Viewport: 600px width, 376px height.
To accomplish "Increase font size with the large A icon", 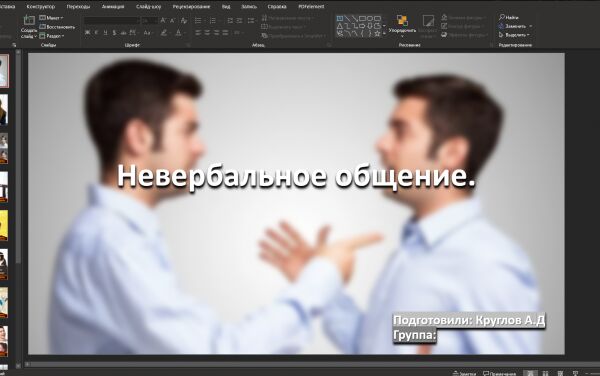I will tap(163, 20).
